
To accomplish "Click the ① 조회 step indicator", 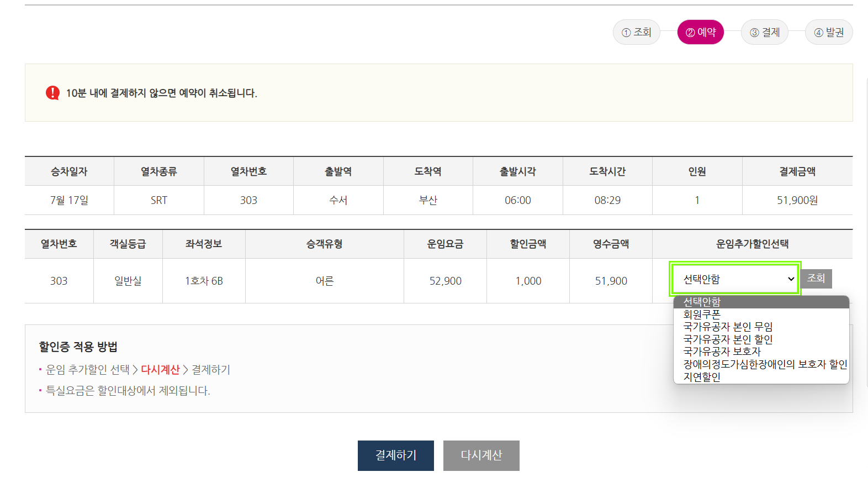I will coord(636,32).
